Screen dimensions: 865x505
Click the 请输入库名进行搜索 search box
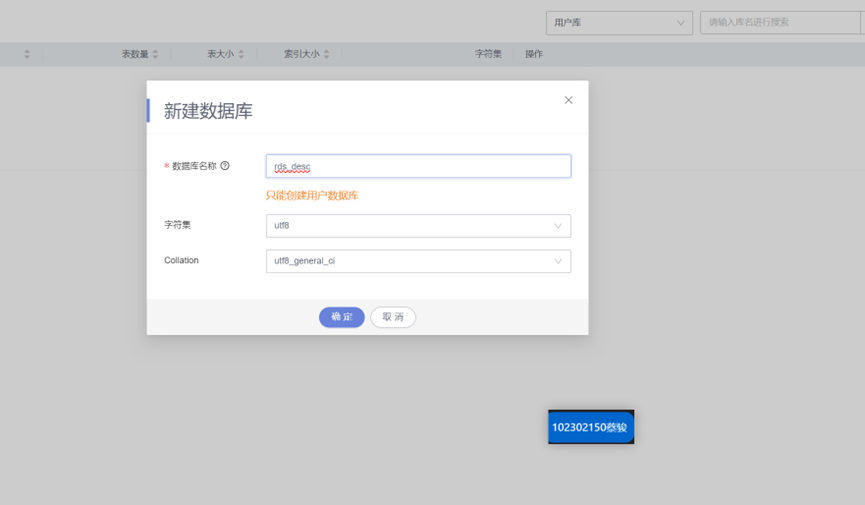click(781, 23)
